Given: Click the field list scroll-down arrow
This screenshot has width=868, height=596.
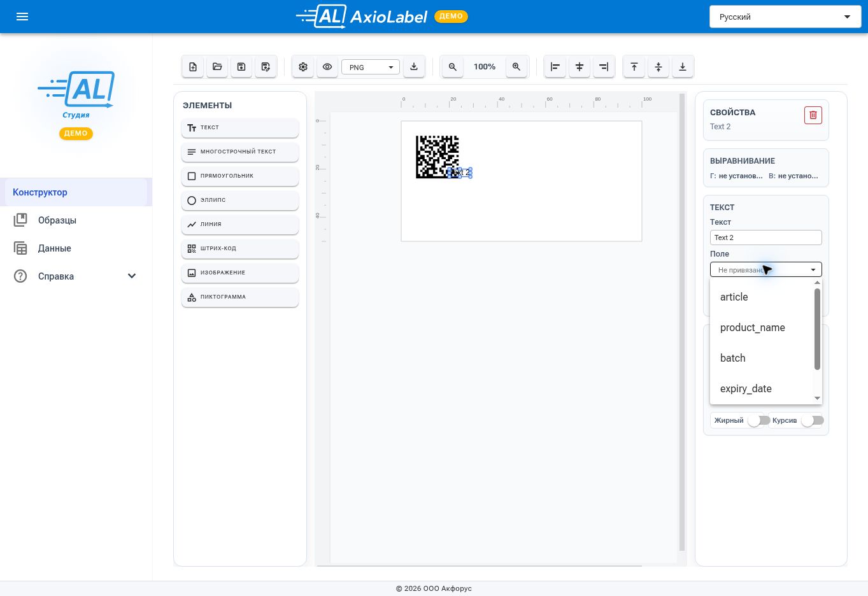Looking at the screenshot, I should click(x=818, y=399).
